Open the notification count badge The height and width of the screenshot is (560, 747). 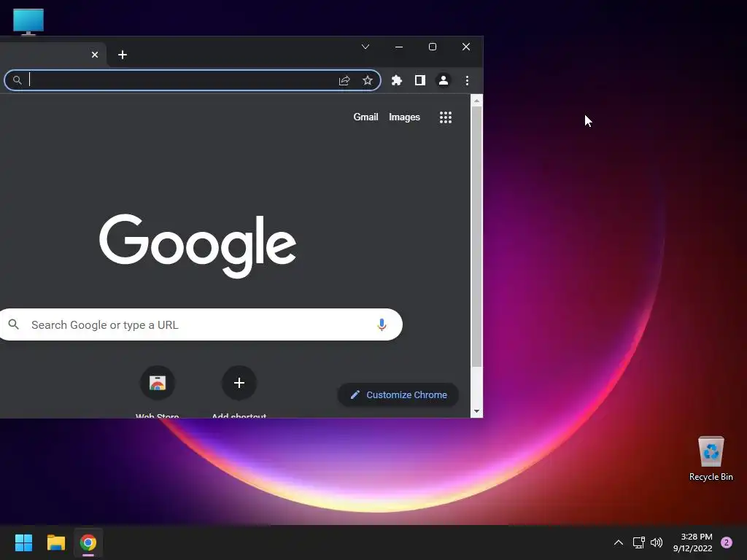point(727,542)
